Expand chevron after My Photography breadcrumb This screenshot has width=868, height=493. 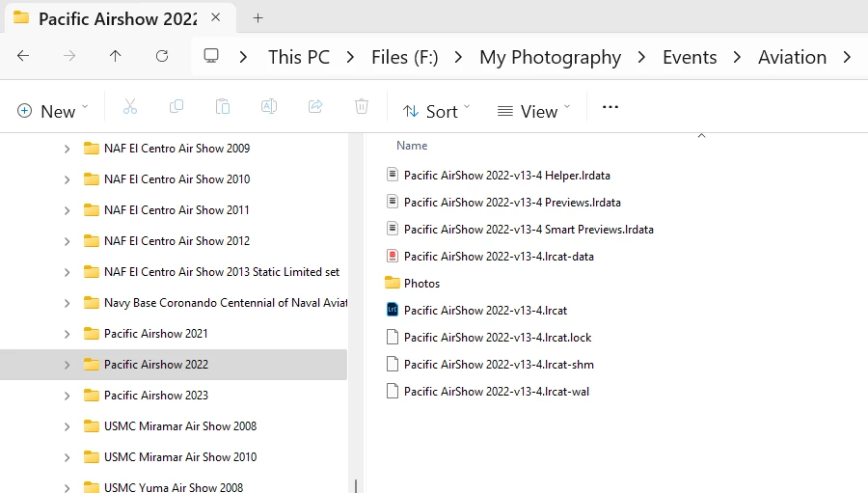pos(641,57)
